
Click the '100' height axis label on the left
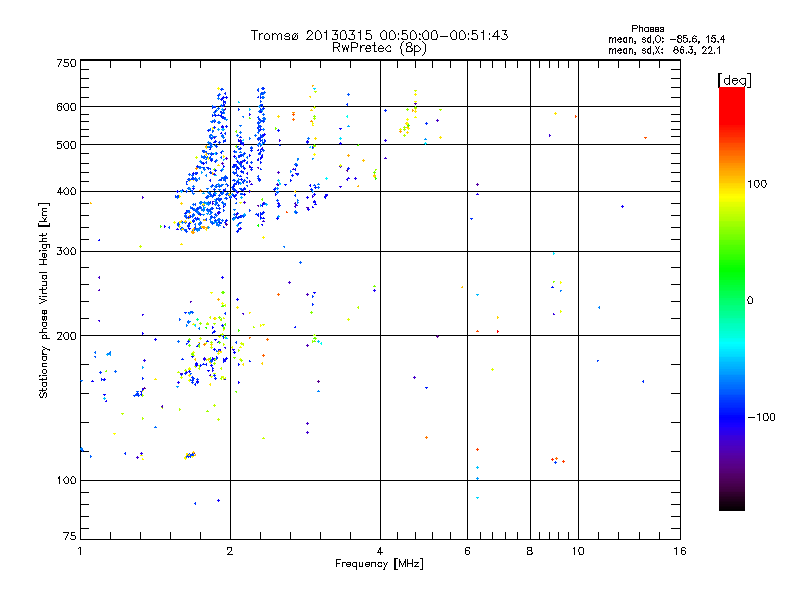pyautogui.click(x=66, y=481)
